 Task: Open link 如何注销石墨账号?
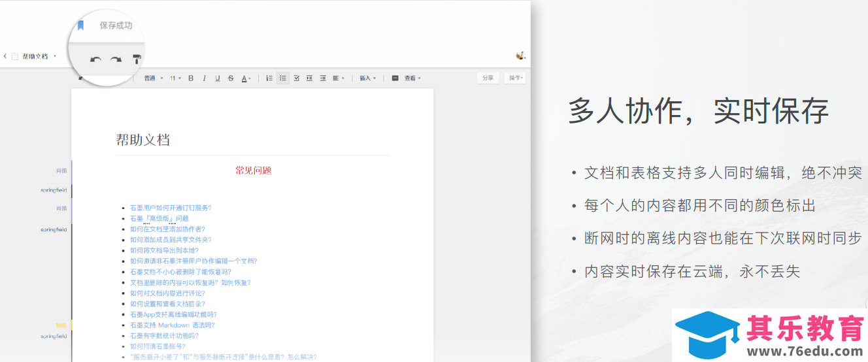pos(158,346)
